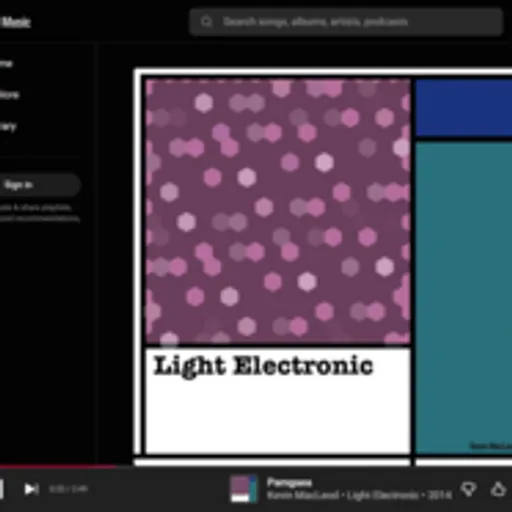512x512 pixels.
Task: Click the playing song title in player bar
Action: pyautogui.click(x=289, y=482)
